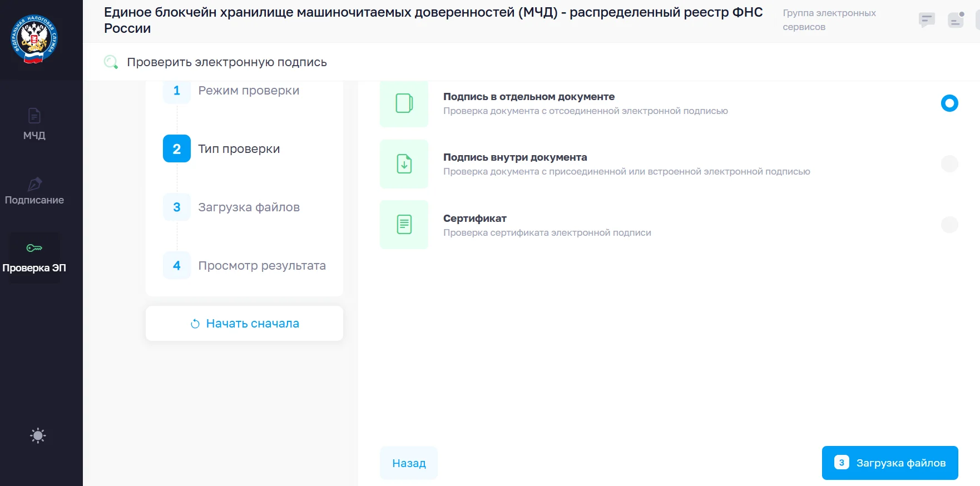The width and height of the screenshot is (980, 486).
Task: Click the separate document signature icon
Action: 404,103
